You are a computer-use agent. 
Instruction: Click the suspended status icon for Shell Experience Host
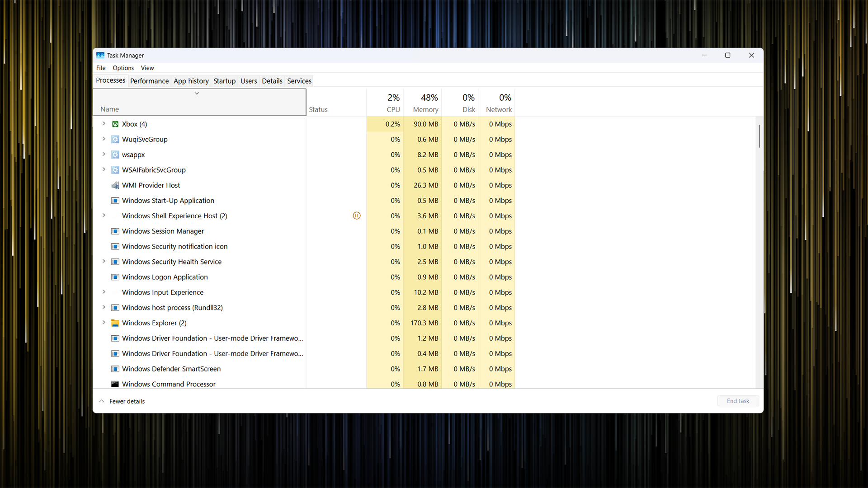357,216
